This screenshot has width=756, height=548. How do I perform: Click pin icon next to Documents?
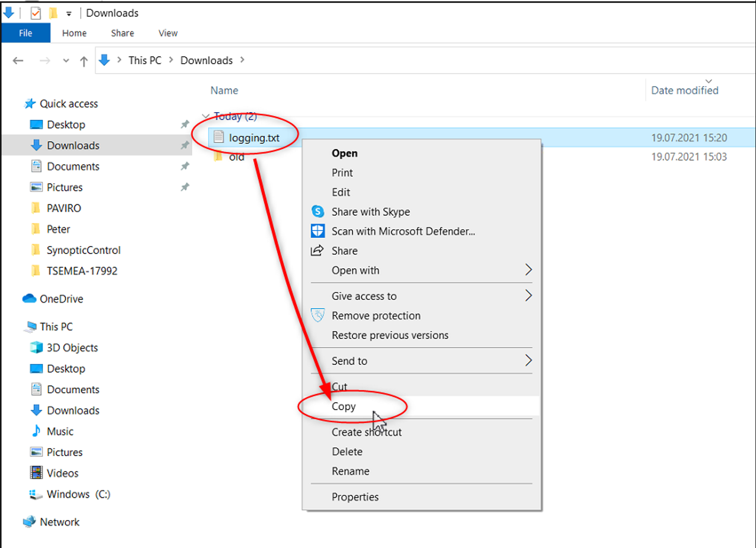[185, 166]
